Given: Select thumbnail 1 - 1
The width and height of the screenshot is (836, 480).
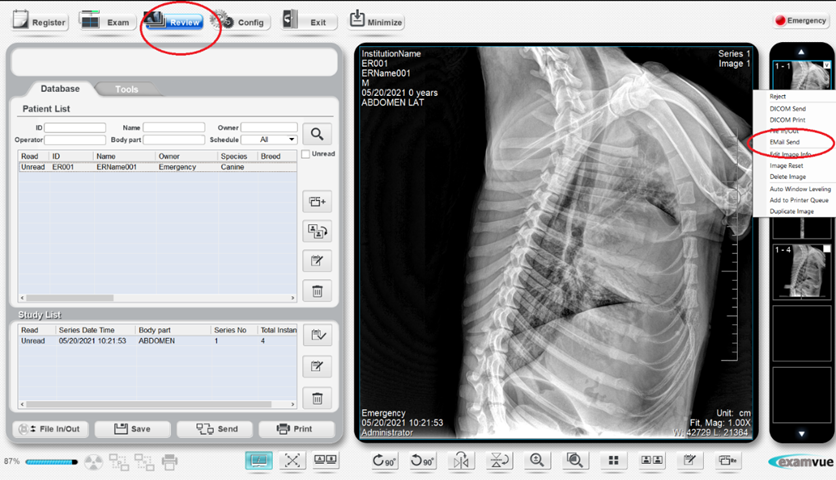Looking at the screenshot, I should click(801, 75).
